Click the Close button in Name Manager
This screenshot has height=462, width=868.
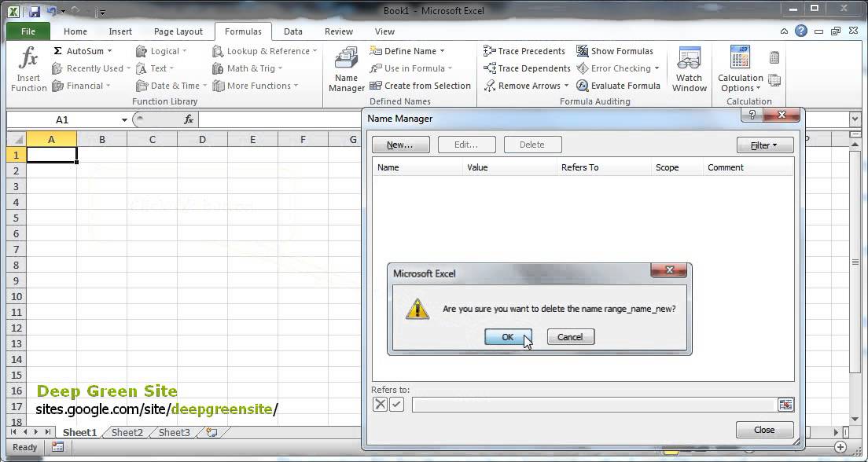[x=764, y=430]
